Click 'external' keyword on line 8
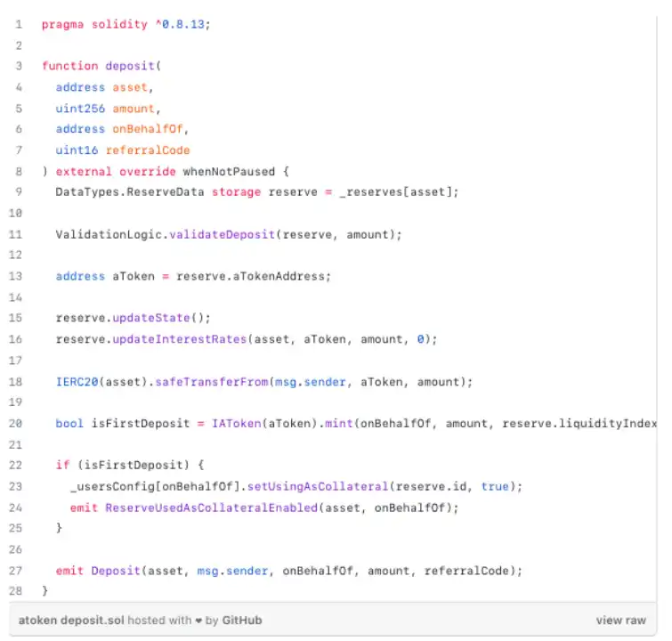Image resolution: width=672 pixels, height=641 pixels. tap(84, 172)
